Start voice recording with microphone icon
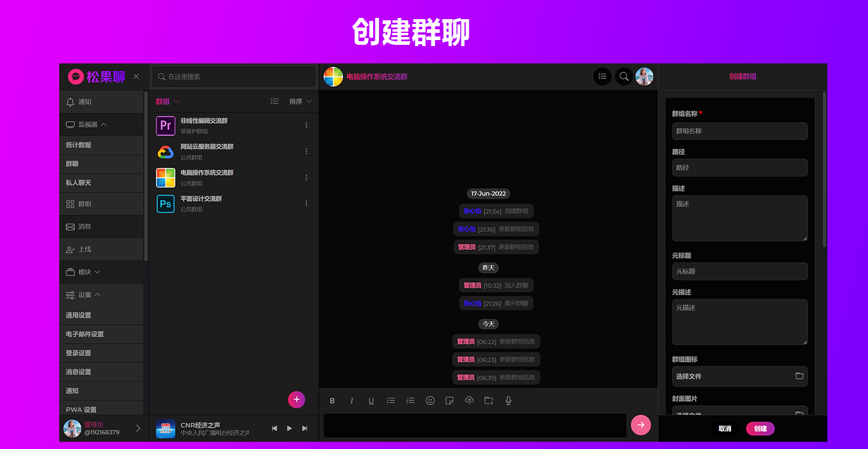This screenshot has height=449, width=868. pos(508,401)
